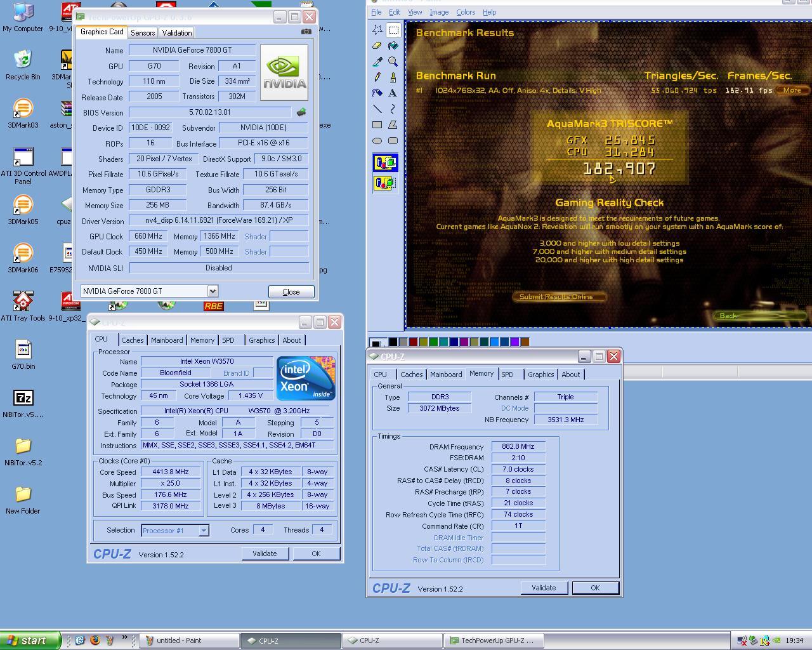Choose the Ellipse shape tool
The height and width of the screenshot is (650, 812).
(x=377, y=141)
